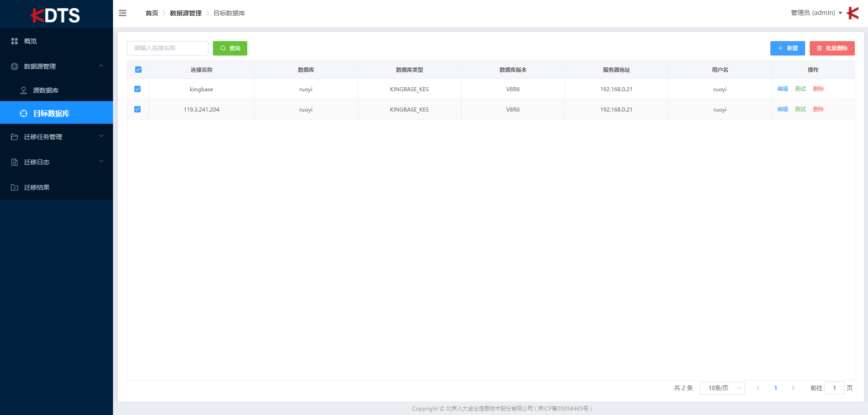Click 测试 for the 119.3.241.204 row
868x415 pixels.
[801, 109]
